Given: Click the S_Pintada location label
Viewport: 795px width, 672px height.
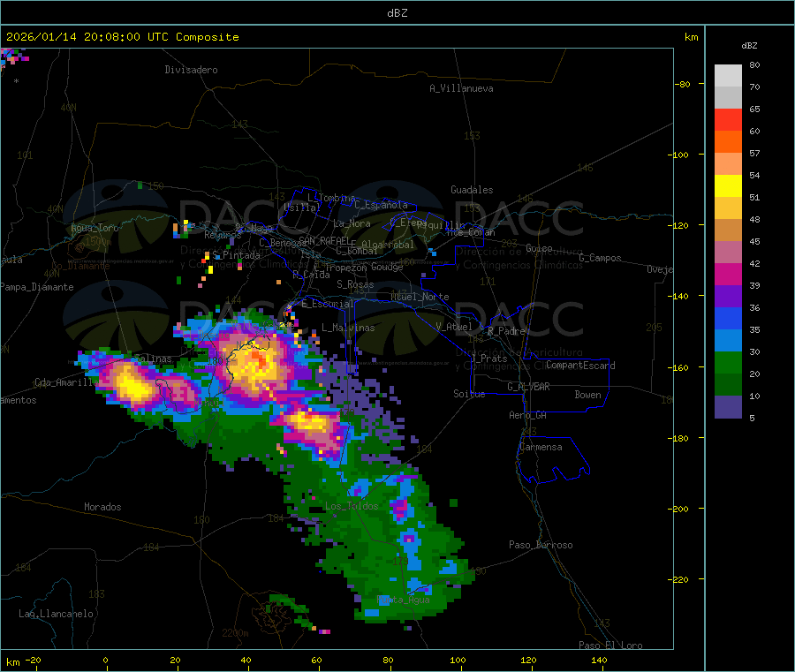Looking at the screenshot, I should 236,255.
